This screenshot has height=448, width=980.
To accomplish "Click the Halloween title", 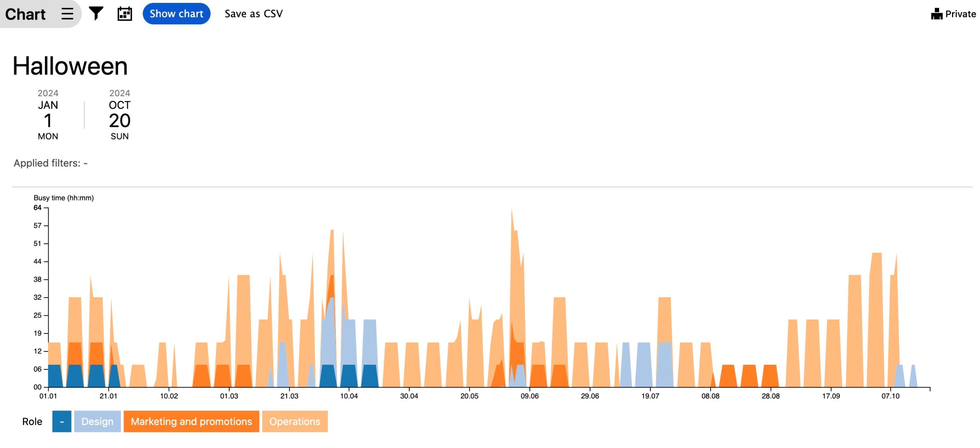I will click(x=70, y=66).
